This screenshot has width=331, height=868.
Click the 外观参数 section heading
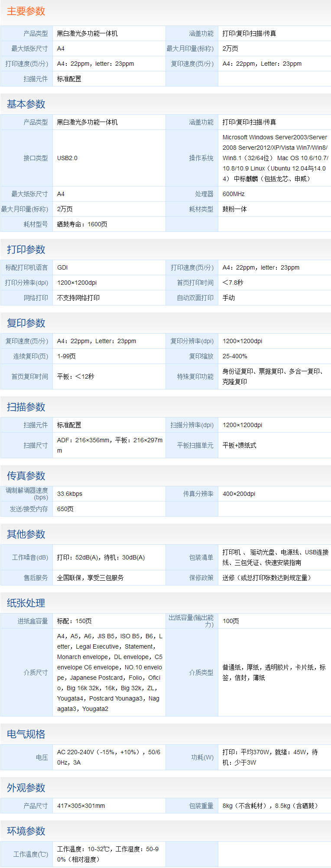pos(26,788)
